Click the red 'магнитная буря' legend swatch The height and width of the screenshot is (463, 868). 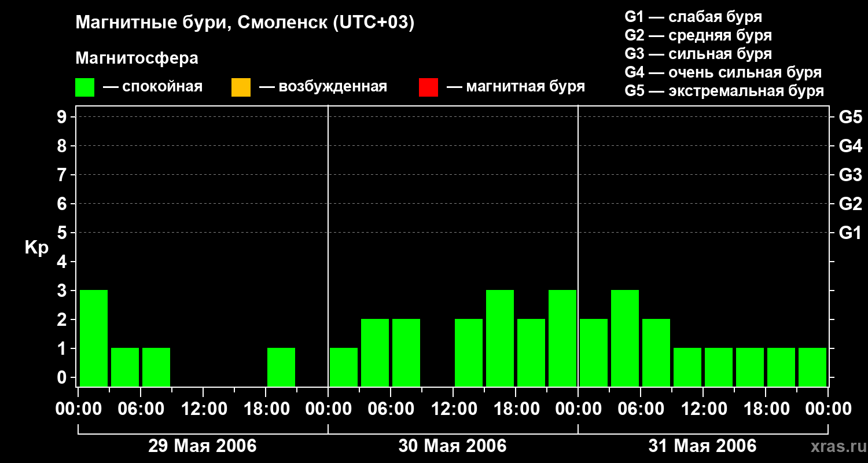click(x=428, y=87)
